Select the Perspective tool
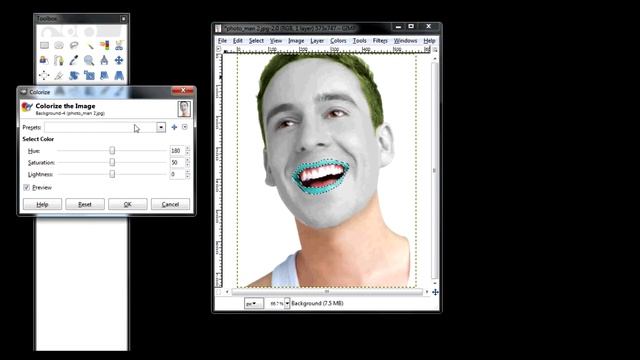640x360 pixels. pos(119,75)
